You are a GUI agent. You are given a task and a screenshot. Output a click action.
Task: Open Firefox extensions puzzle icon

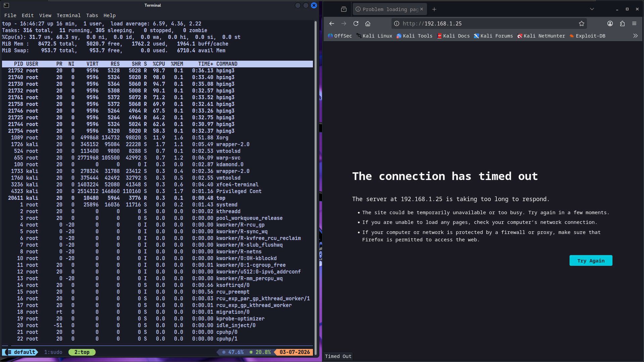click(x=622, y=23)
